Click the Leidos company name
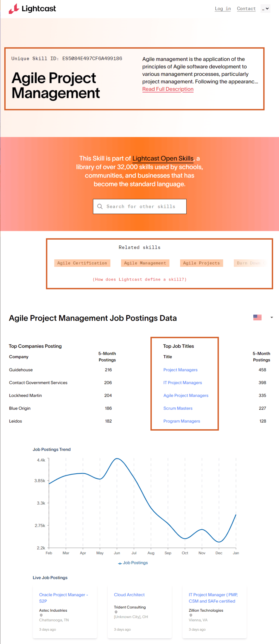Image resolution: width=279 pixels, height=644 pixels. pos(15,421)
